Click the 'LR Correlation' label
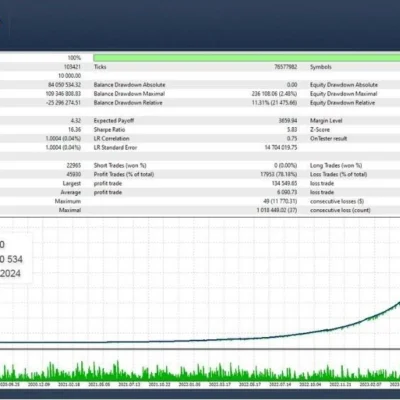The width and height of the screenshot is (400, 400). point(111,139)
